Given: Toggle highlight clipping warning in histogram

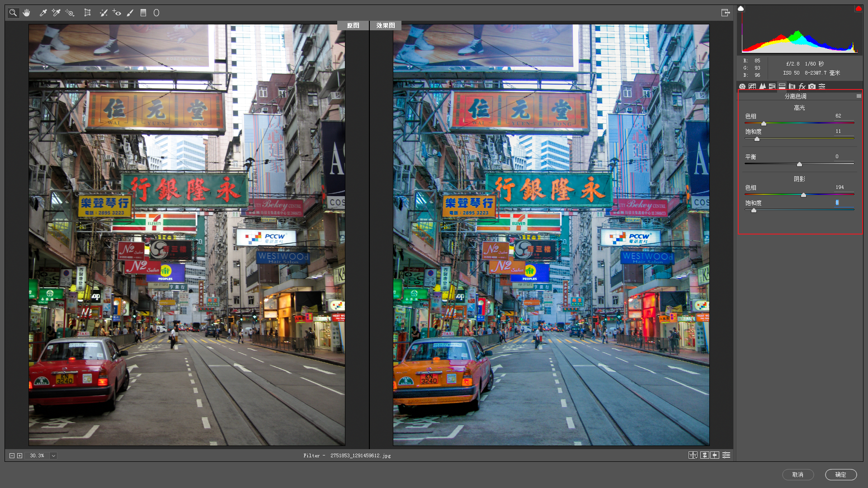Looking at the screenshot, I should click(x=859, y=9).
